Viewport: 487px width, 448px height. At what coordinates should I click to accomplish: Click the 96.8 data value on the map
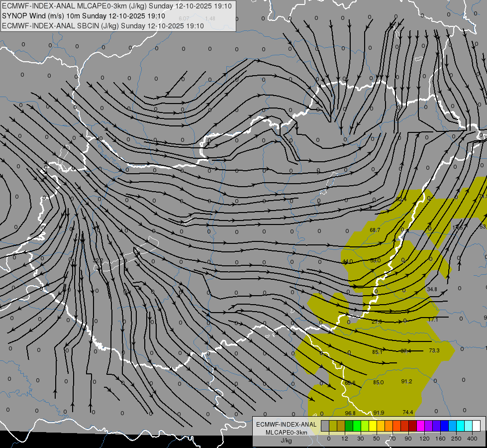(x=350, y=413)
